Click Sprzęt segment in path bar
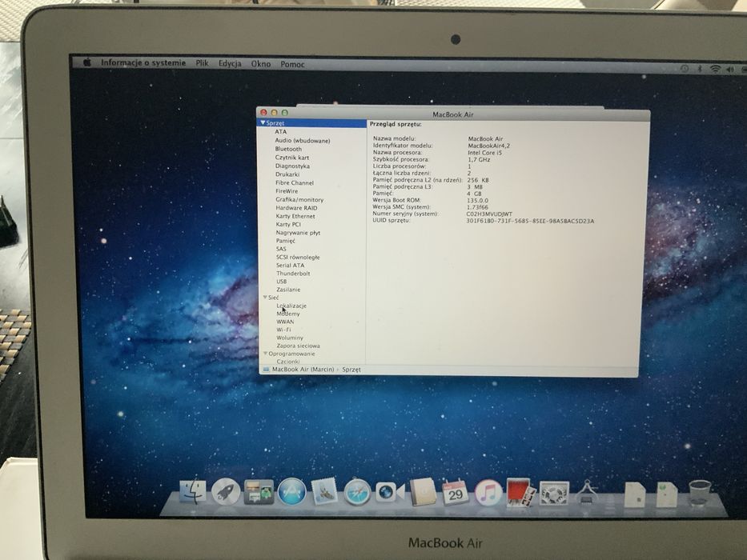The image size is (747, 560). 351,369
